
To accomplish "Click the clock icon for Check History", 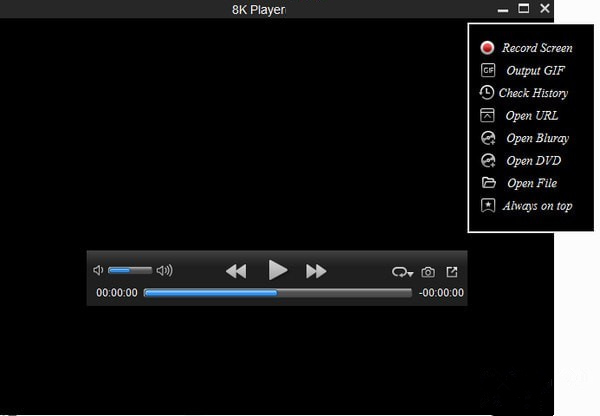I will [x=487, y=93].
